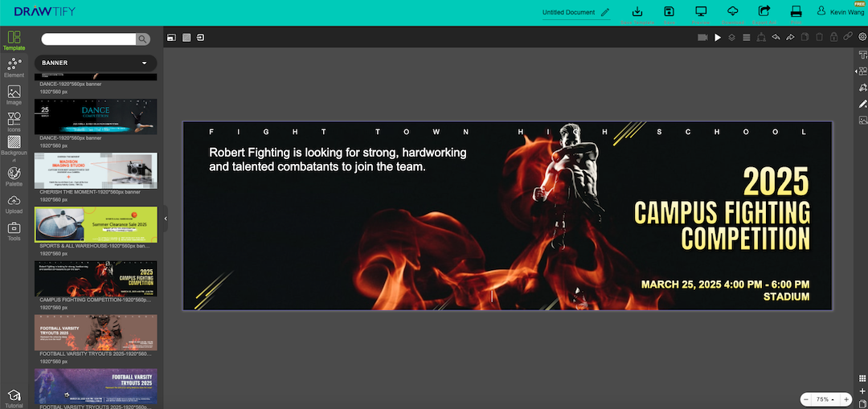Print the document using printer icon
Image resolution: width=868 pixels, height=409 pixels.
(x=796, y=12)
